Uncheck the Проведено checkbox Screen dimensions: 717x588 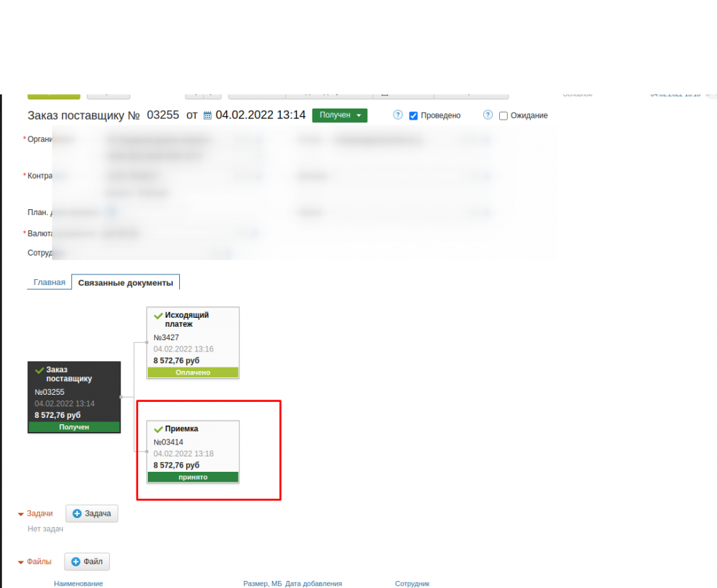(413, 116)
